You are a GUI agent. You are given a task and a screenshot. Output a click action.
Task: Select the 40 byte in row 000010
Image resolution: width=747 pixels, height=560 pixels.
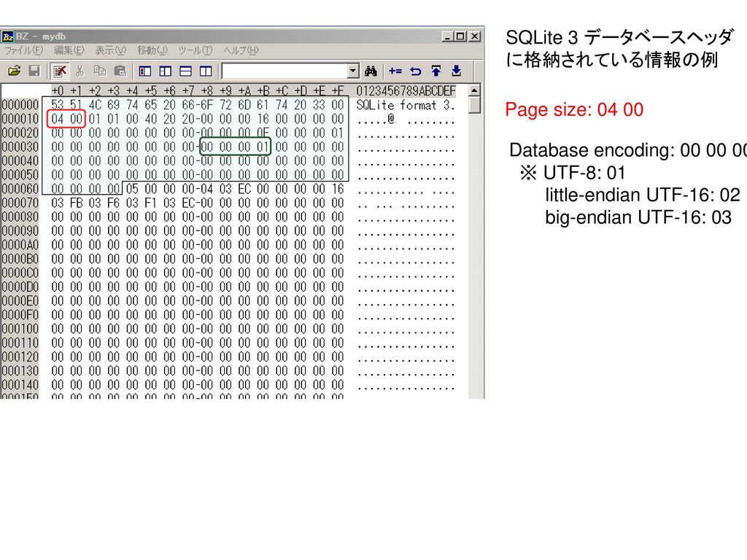click(x=150, y=119)
